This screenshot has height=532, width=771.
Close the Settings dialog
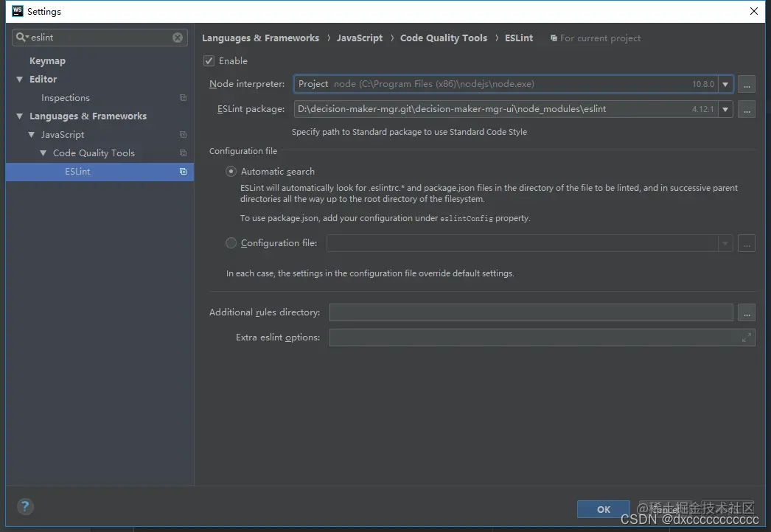click(x=754, y=11)
